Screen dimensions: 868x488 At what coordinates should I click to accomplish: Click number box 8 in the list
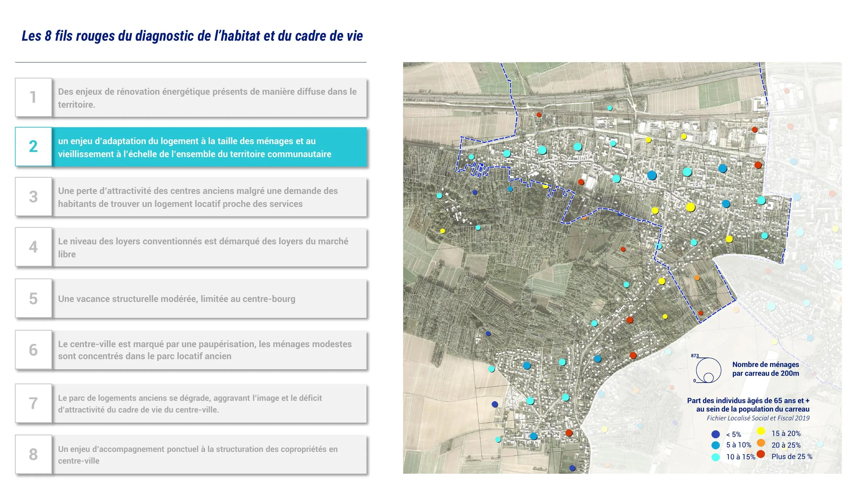33,454
